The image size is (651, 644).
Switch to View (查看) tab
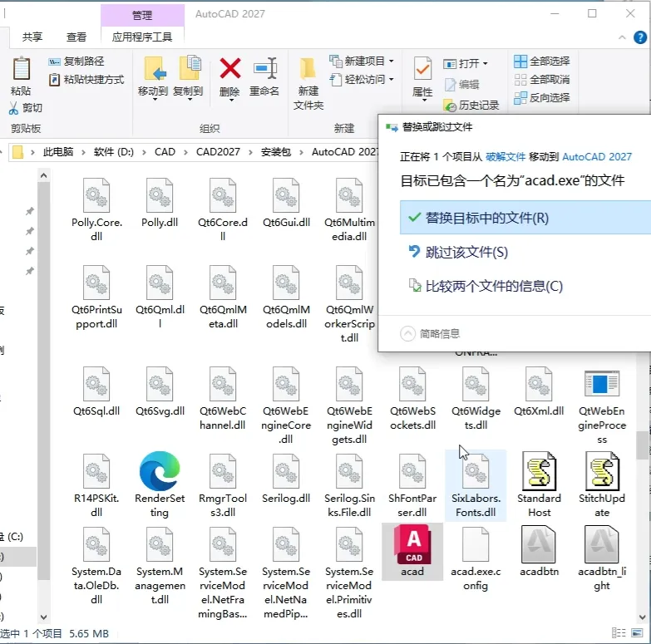click(x=76, y=37)
